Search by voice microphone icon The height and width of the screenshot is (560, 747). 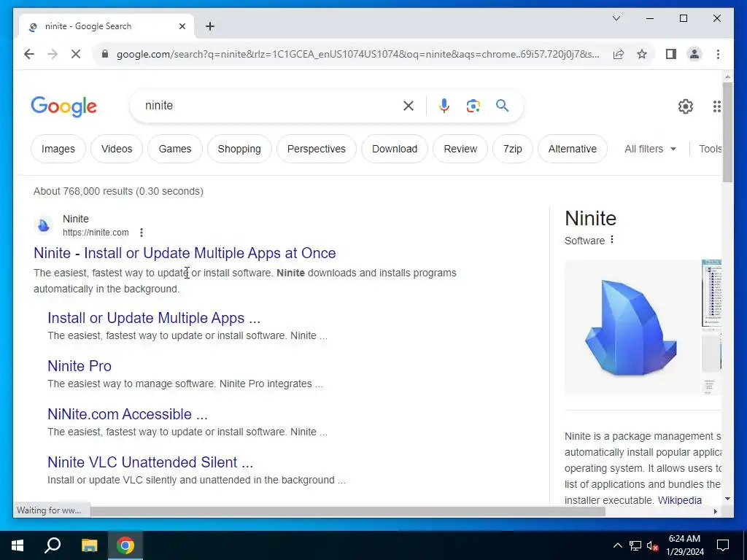[x=444, y=106]
